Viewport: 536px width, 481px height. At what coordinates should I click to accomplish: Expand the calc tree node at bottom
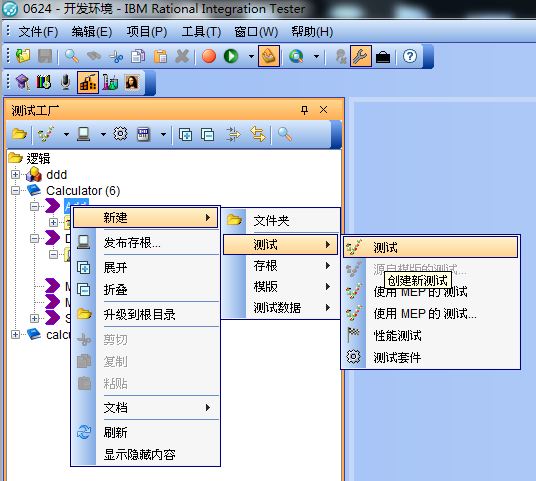[x=15, y=334]
